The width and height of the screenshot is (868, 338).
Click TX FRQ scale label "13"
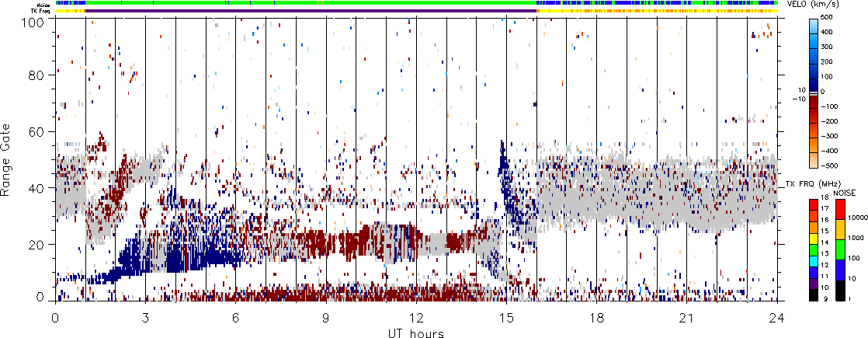(825, 254)
